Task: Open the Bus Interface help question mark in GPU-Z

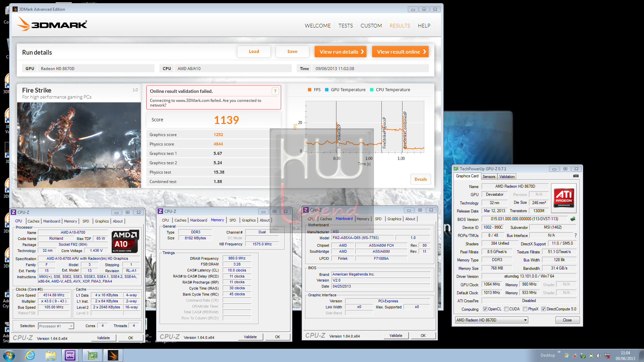Action: coord(576,235)
